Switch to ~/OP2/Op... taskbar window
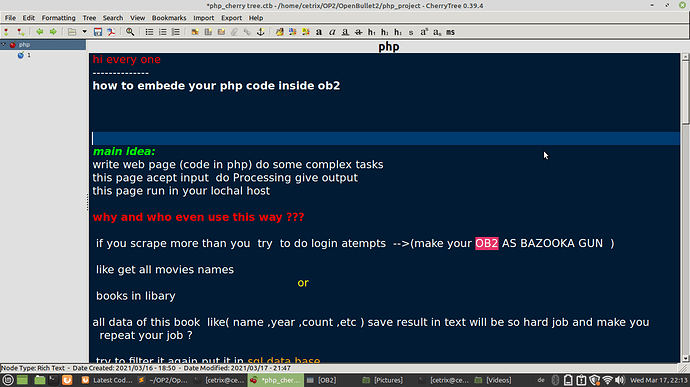 tap(163, 380)
